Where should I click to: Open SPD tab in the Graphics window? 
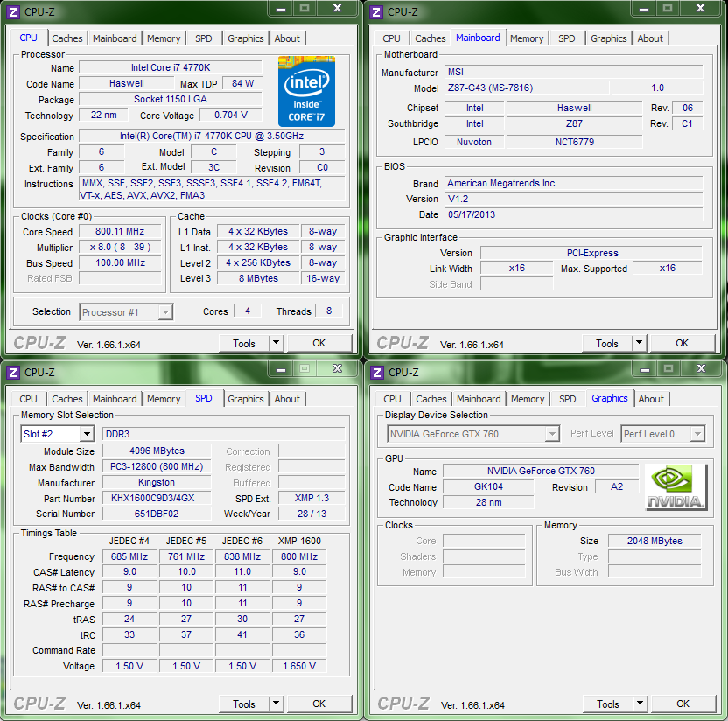(567, 399)
